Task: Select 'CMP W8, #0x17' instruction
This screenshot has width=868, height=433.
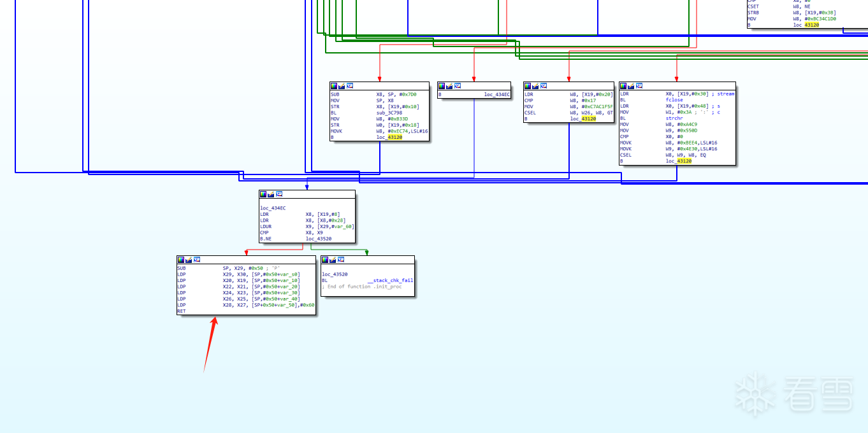Action: click(560, 100)
